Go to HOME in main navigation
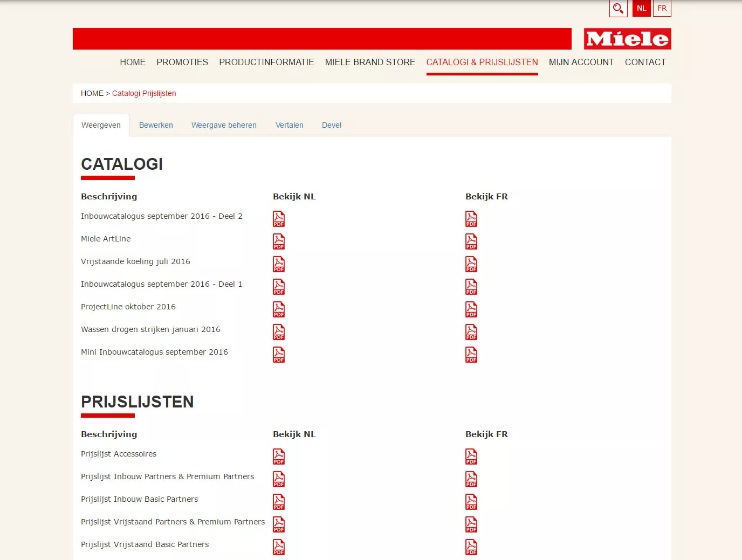This screenshot has height=560, width=742. [x=133, y=62]
